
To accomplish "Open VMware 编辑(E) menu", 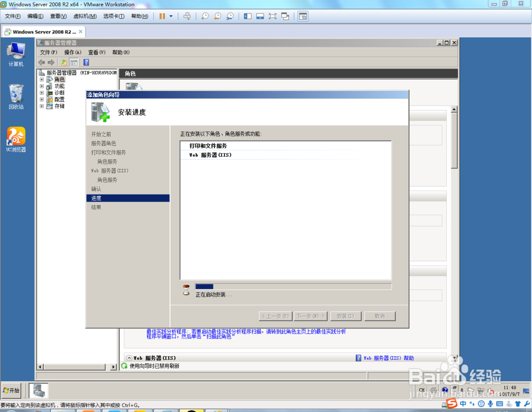I will click(x=35, y=16).
